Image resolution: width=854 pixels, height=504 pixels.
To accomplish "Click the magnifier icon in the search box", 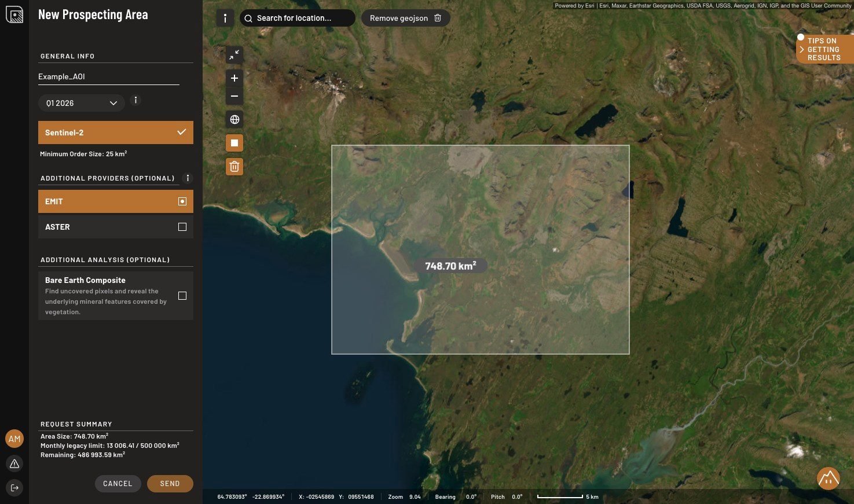I will 248,18.
